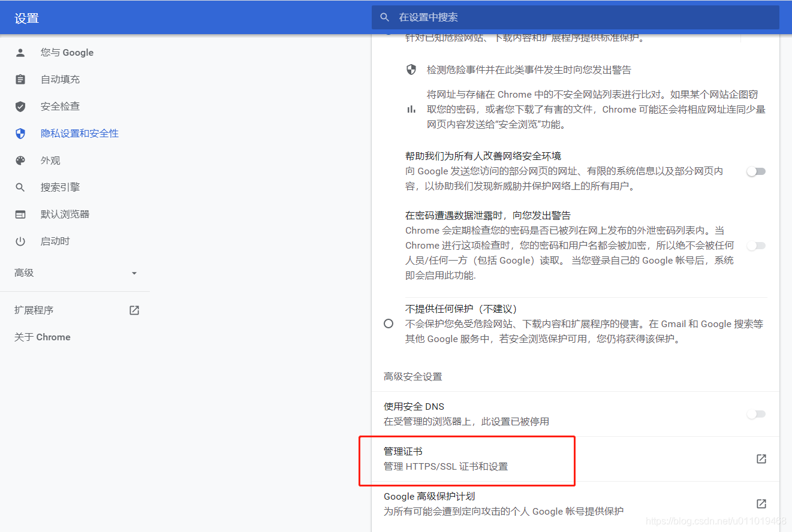Toggle 帮助我们为所有人改善网络安全环境 switch
This screenshot has width=792, height=532.
click(x=756, y=171)
